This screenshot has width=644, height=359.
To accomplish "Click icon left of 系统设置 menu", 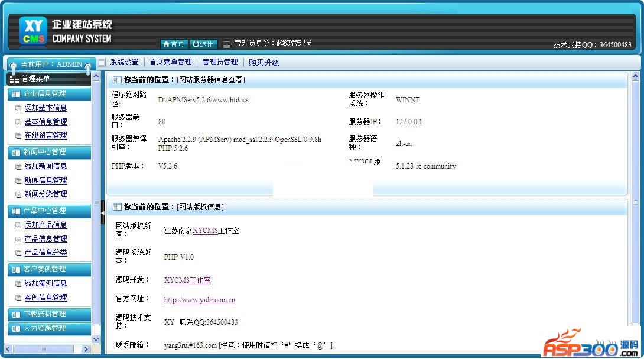I will pyautogui.click(x=102, y=63).
